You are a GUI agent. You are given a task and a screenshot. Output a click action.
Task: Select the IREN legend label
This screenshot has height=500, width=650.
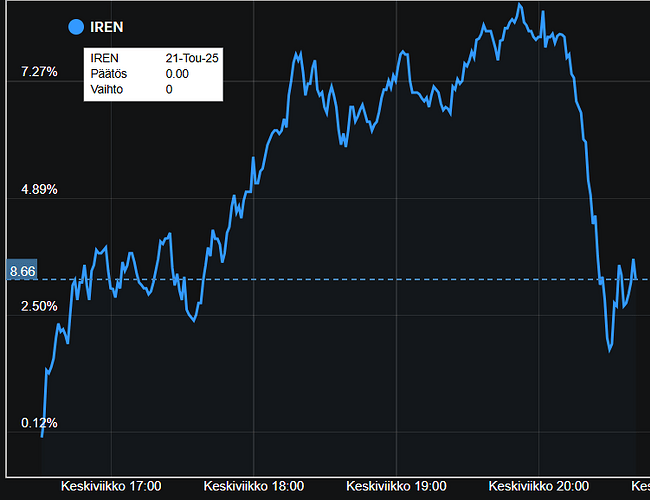coord(107,27)
